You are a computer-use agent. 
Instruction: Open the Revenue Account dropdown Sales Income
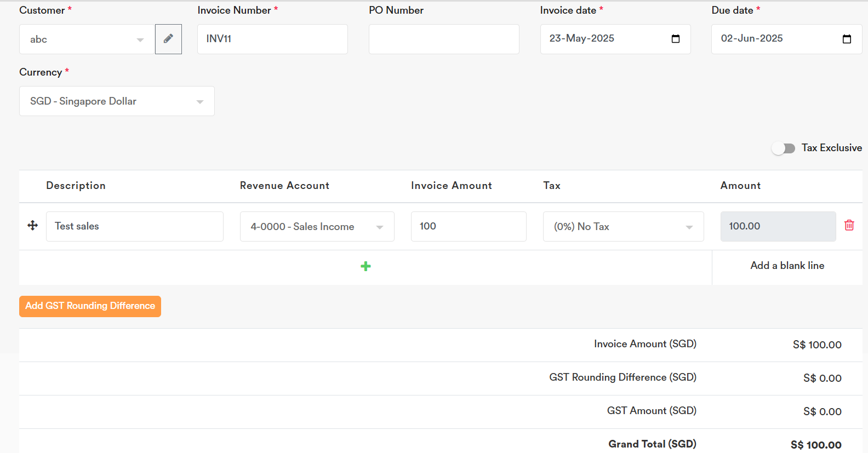pyautogui.click(x=317, y=227)
